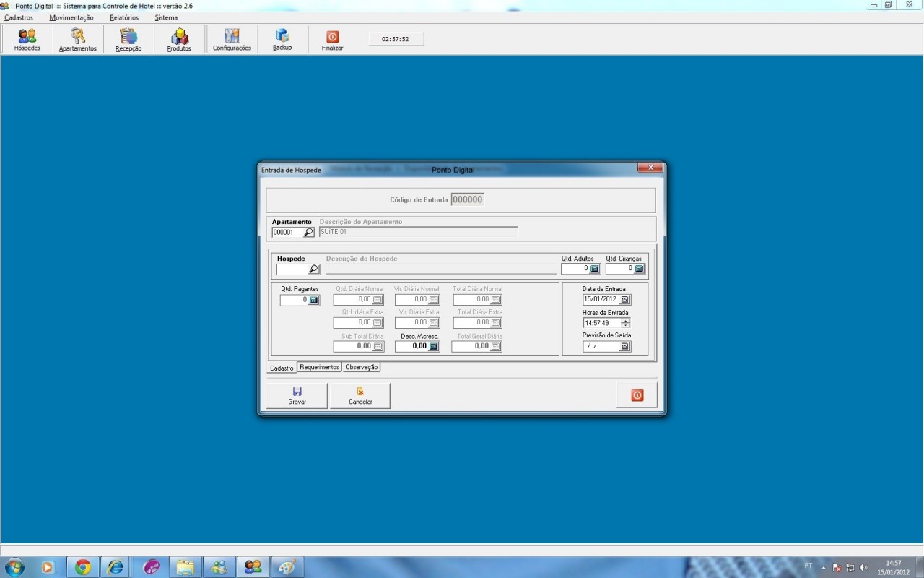Open the Recepção toolbar icon

pyautogui.click(x=128, y=39)
